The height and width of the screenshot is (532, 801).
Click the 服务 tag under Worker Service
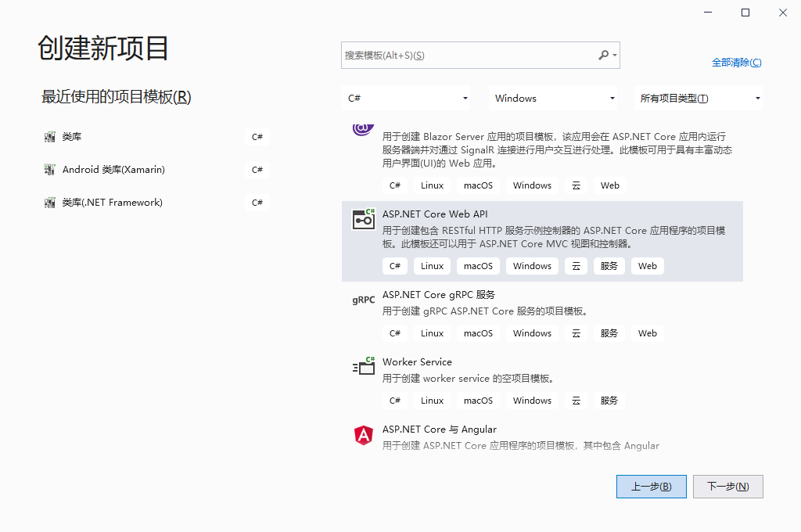tap(609, 401)
